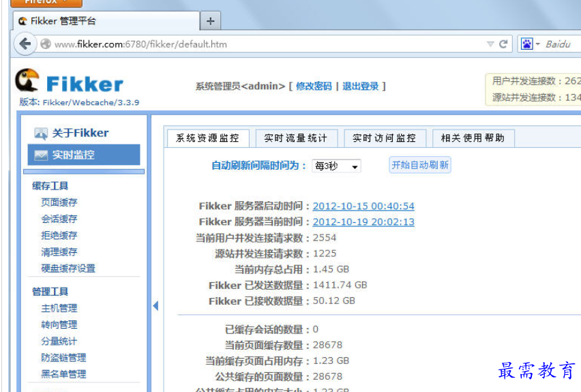Viewport: 581px width, 392px height.
Task: Open 主机管理 under 管理工具
Action: click(x=59, y=308)
